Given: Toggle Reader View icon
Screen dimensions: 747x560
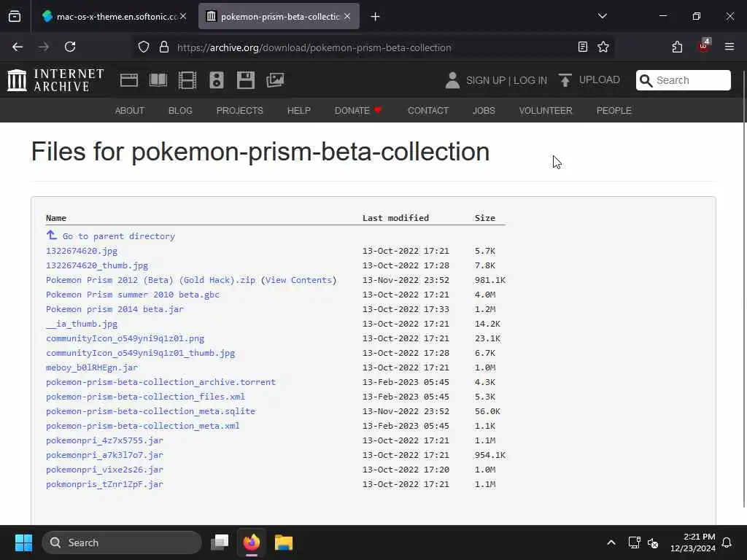Looking at the screenshot, I should pyautogui.click(x=582, y=47).
